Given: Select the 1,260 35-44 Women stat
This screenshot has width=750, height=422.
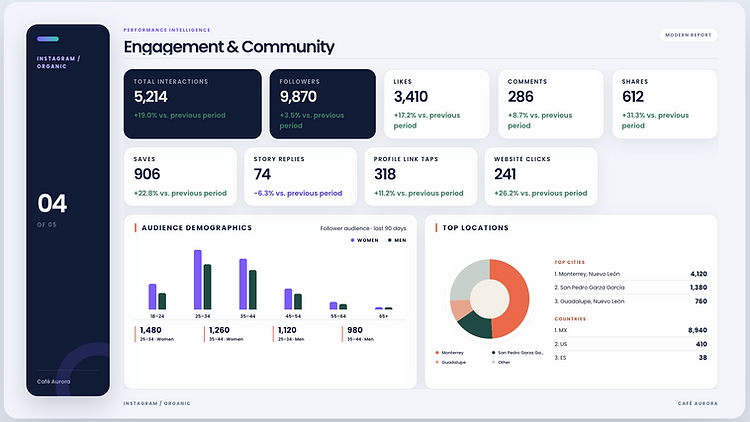Looking at the screenshot, I should pyautogui.click(x=224, y=334).
